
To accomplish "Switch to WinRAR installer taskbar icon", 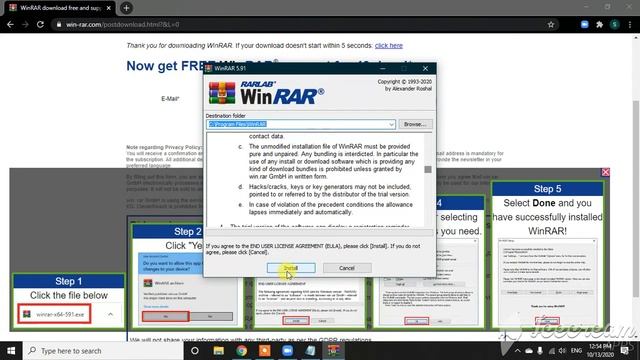I will click(333, 351).
